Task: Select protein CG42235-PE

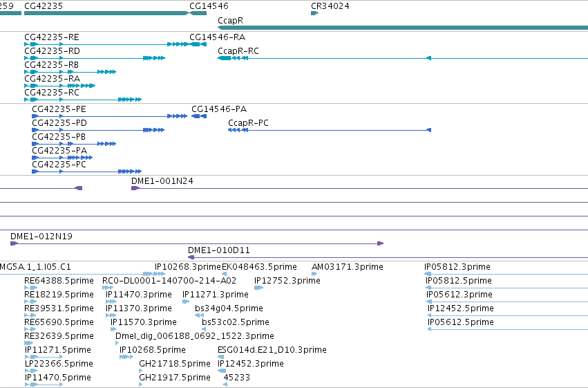Action: tap(109, 116)
